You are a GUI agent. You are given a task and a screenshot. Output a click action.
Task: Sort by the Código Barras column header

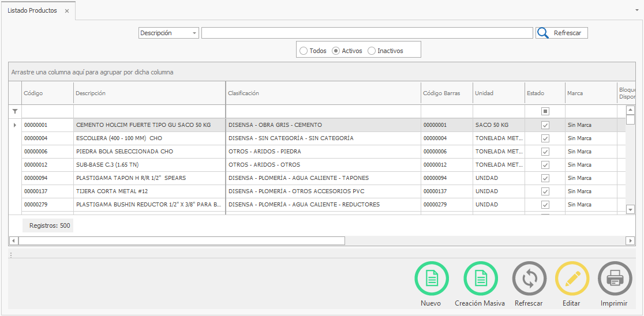tap(447, 93)
